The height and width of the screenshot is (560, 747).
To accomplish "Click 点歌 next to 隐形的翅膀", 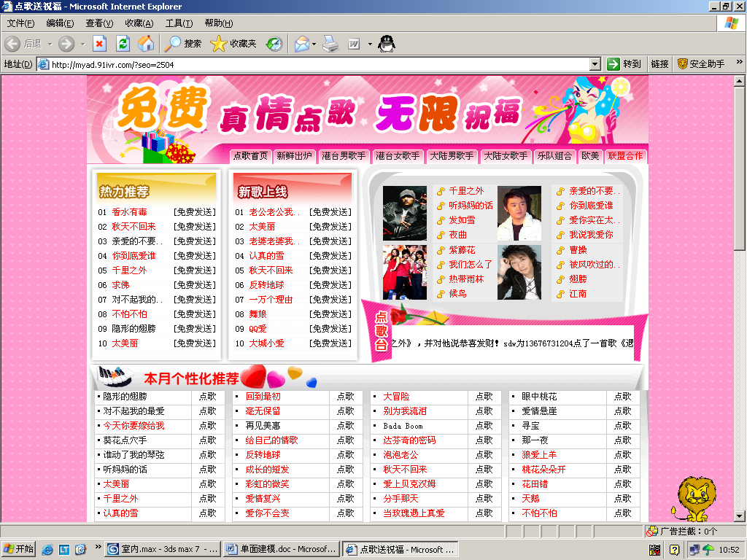I will click(208, 397).
